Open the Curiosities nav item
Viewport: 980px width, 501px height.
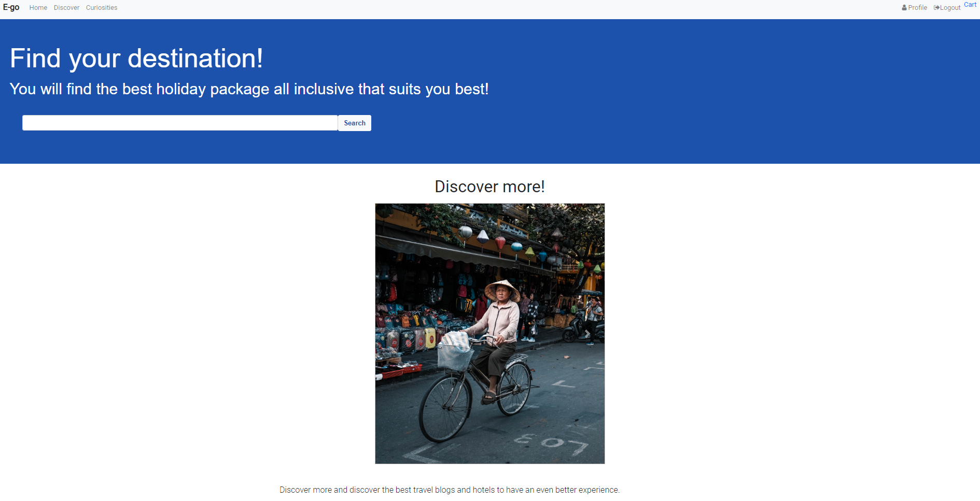102,8
